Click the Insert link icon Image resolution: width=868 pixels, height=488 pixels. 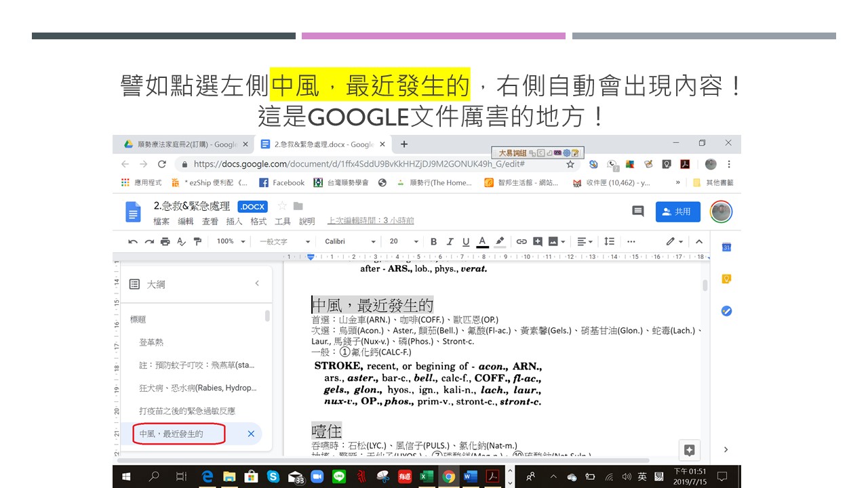click(x=521, y=241)
